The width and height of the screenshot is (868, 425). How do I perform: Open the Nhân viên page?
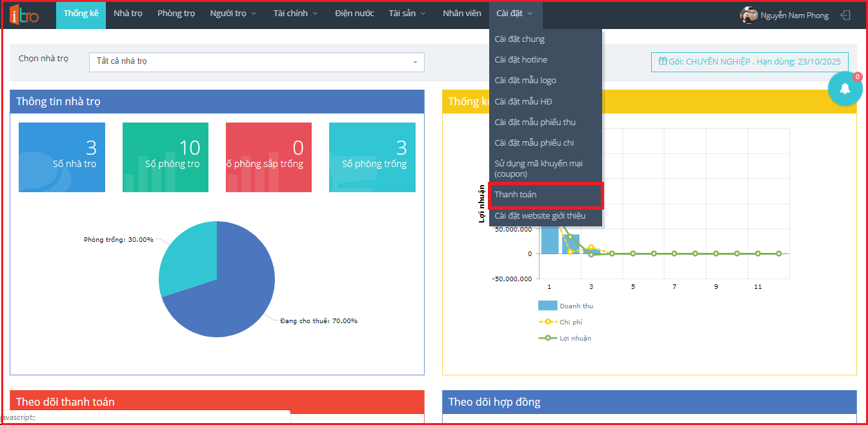tap(461, 14)
